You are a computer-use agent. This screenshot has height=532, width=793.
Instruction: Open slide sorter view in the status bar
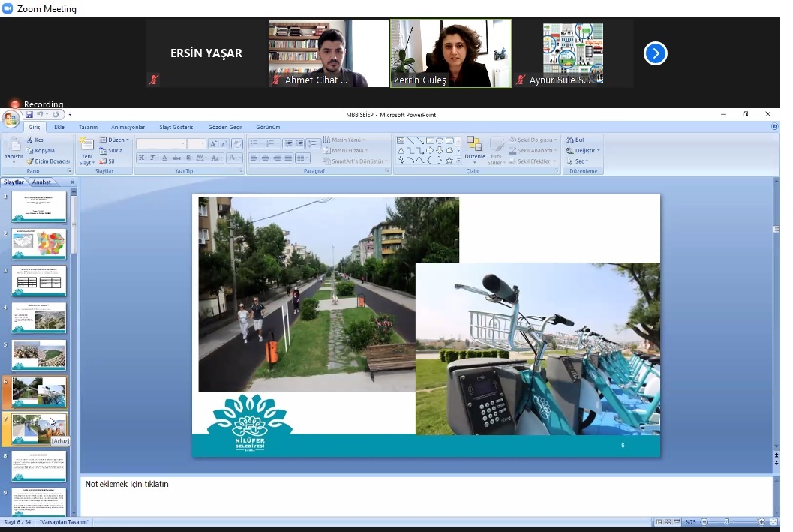(x=668, y=522)
